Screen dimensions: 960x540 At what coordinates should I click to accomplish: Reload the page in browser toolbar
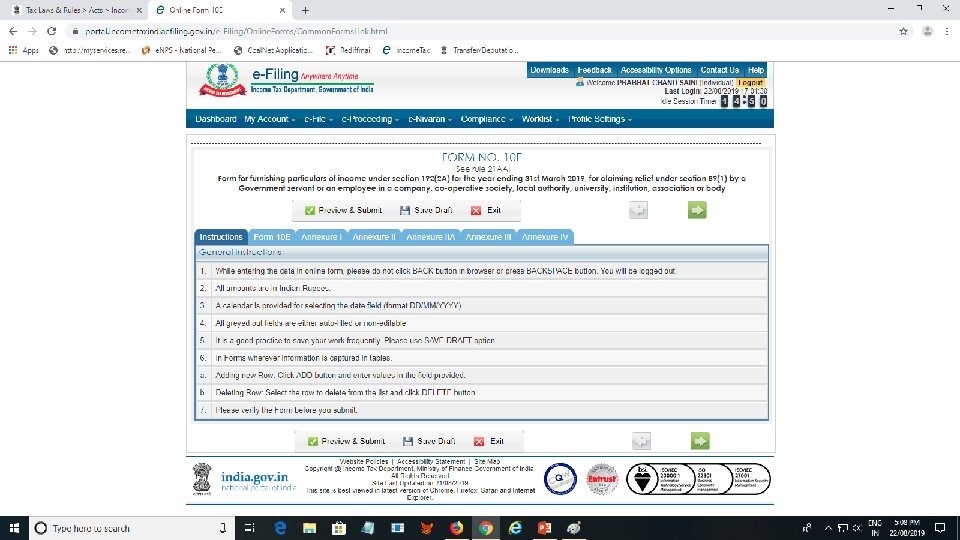[x=51, y=31]
